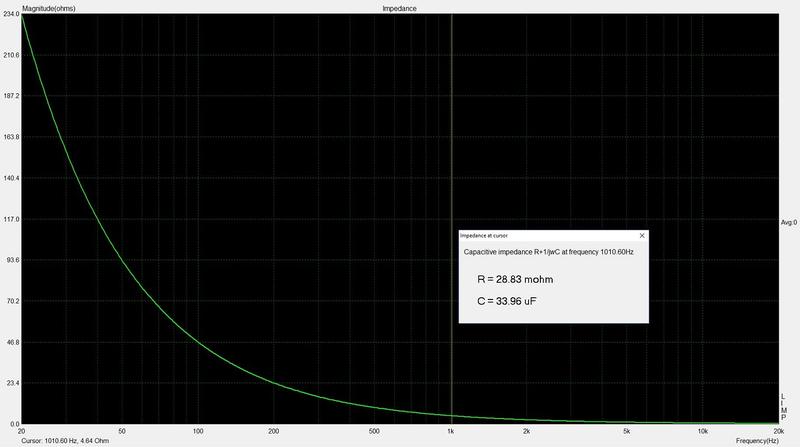Click the Avg:0 indicator
Viewport: 800px width, 447px height.
[788, 222]
